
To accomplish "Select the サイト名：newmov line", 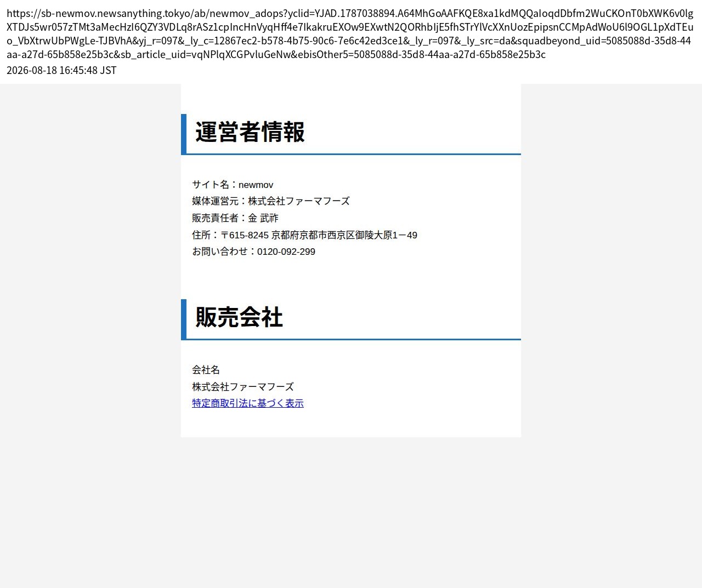I will point(233,185).
